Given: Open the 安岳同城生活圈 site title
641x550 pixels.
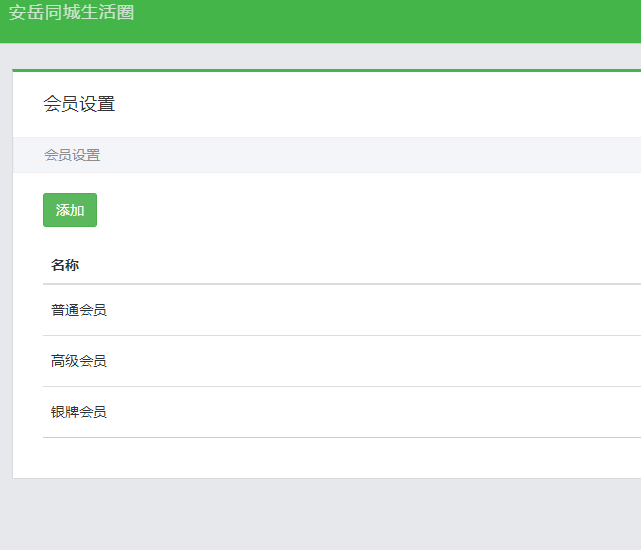Looking at the screenshot, I should [x=71, y=13].
